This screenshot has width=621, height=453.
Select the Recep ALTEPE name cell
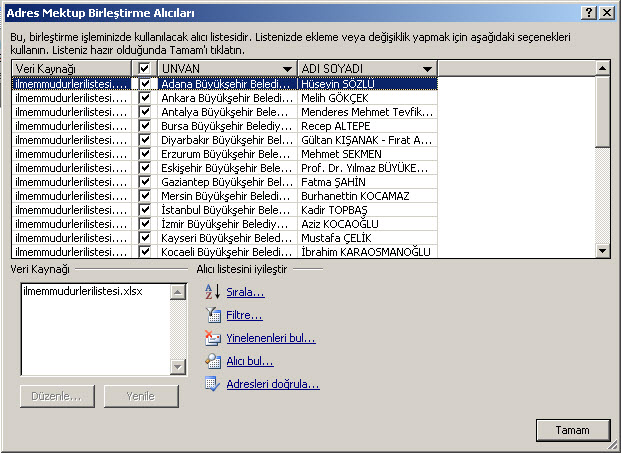(x=367, y=126)
